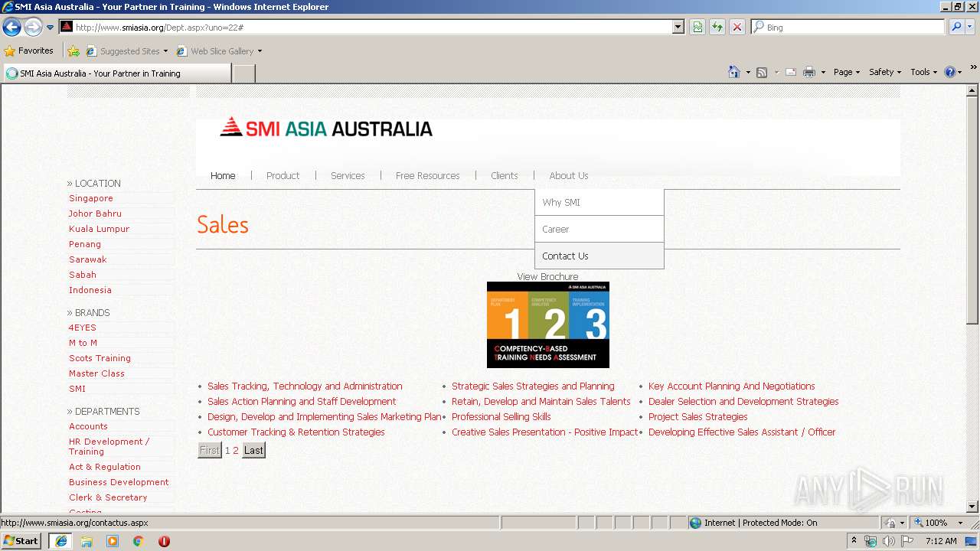This screenshot has width=980, height=551.
Task: Click the Home toolbar icon
Action: (733, 72)
